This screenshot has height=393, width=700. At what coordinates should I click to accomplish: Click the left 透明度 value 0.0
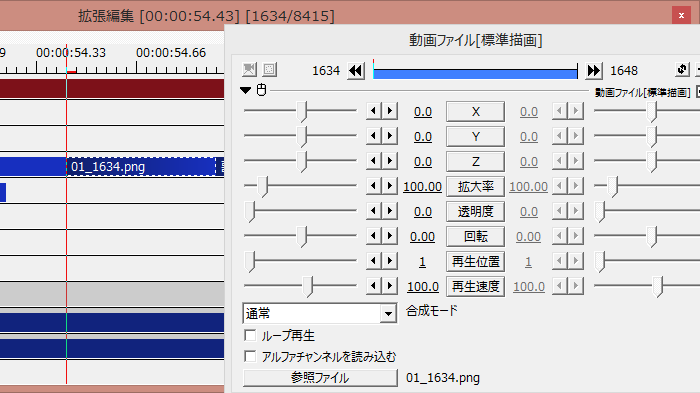point(423,212)
